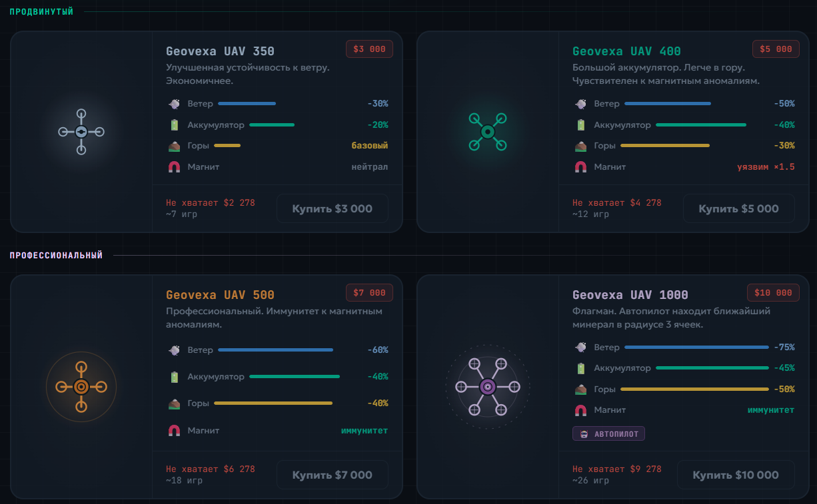Image resolution: width=817 pixels, height=504 pixels.
Task: Click the wind icon on UAV 350 card
Action: pyautogui.click(x=174, y=104)
